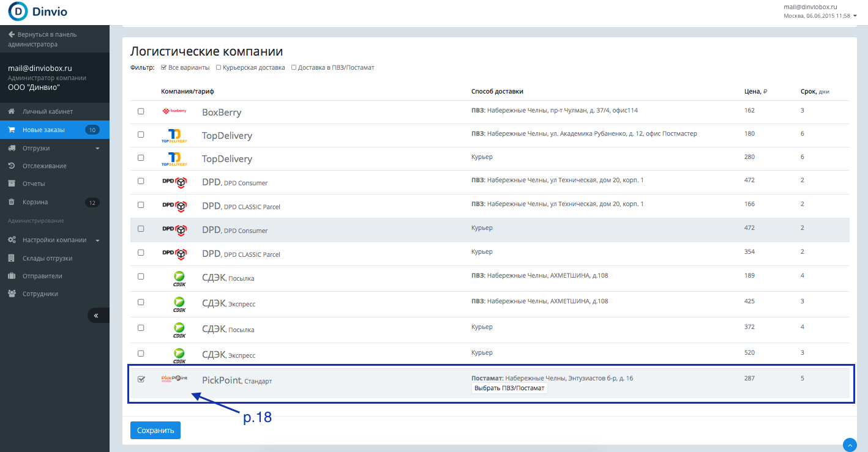The width and height of the screenshot is (868, 452).
Task: Expand the Отгрузки submenu arrow
Action: coord(97,149)
